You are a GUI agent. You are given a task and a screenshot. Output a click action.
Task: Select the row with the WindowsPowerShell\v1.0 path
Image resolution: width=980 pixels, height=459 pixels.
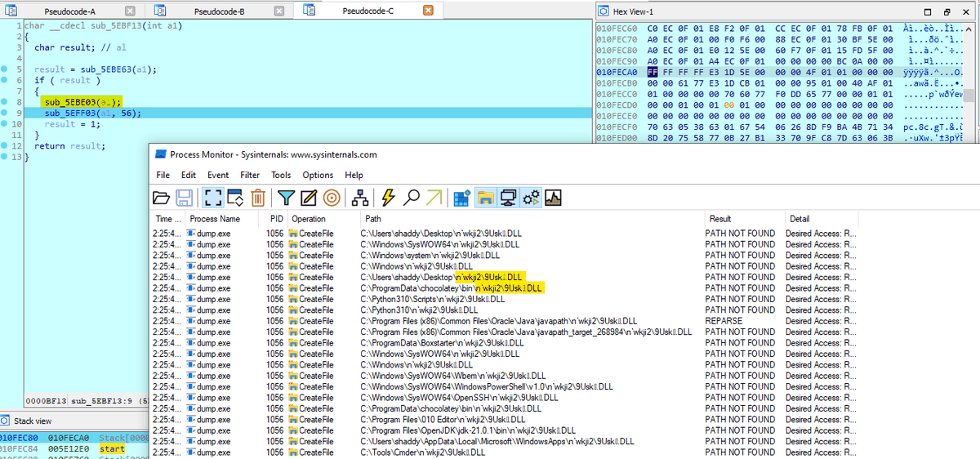click(x=505, y=386)
